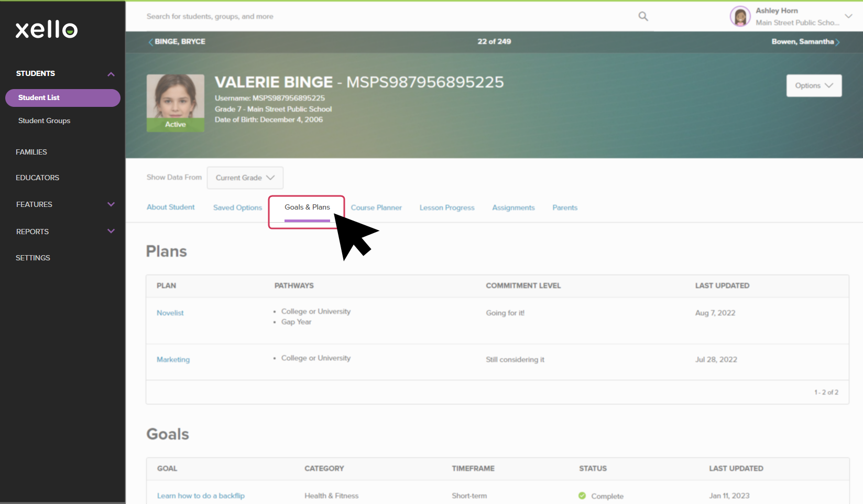
Task: Click the Reports sidebar heading
Action: pos(32,232)
